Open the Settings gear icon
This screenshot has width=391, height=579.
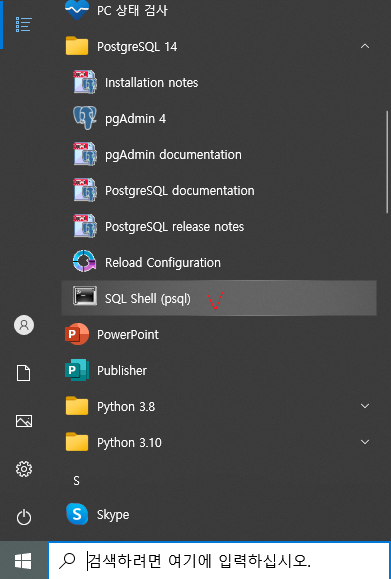(24, 469)
